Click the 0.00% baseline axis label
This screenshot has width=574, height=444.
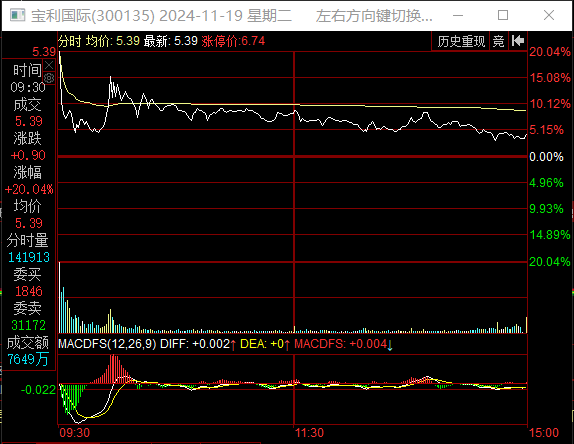(x=546, y=157)
